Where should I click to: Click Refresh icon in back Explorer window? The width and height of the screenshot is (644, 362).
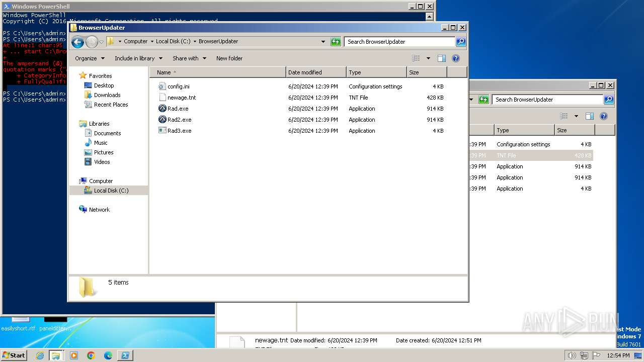484,100
